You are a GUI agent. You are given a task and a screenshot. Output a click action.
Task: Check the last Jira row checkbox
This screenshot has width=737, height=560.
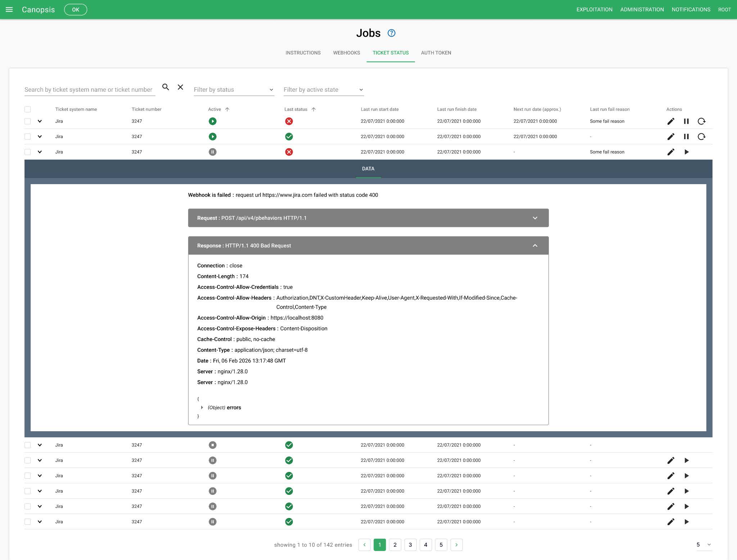28,522
